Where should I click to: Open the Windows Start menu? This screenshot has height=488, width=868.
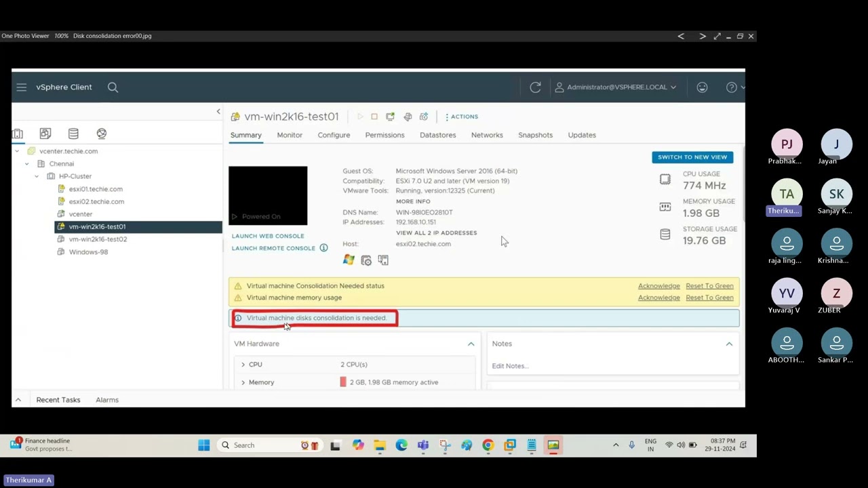coord(203,445)
